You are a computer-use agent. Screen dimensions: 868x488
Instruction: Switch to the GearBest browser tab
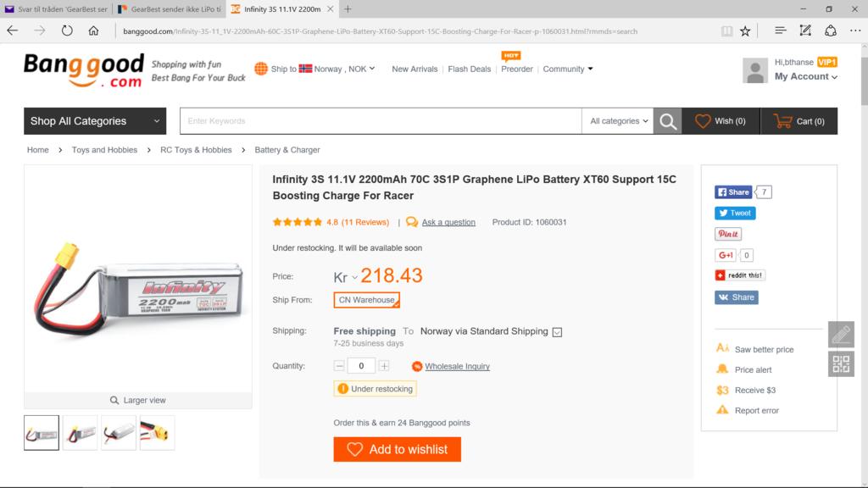pos(168,8)
